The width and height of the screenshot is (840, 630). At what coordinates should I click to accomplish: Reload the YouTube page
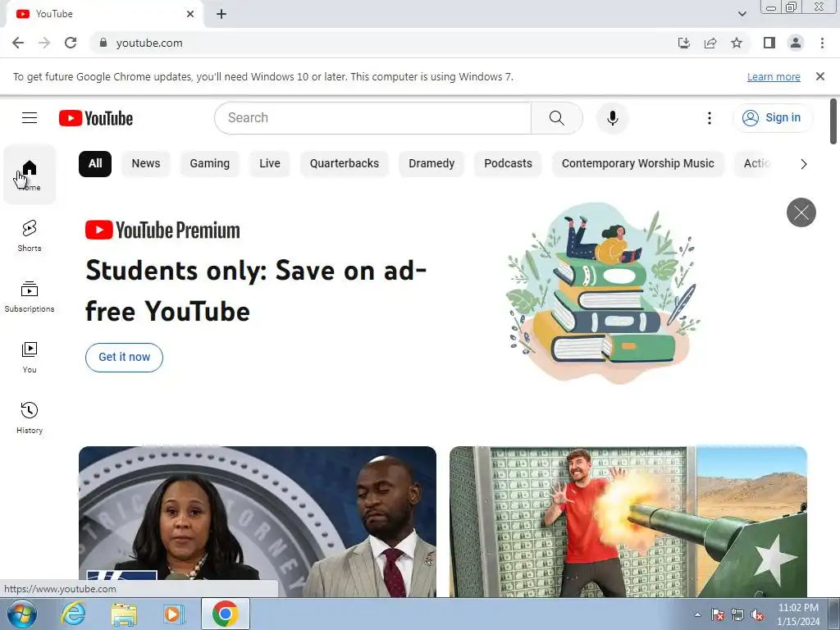(x=71, y=43)
